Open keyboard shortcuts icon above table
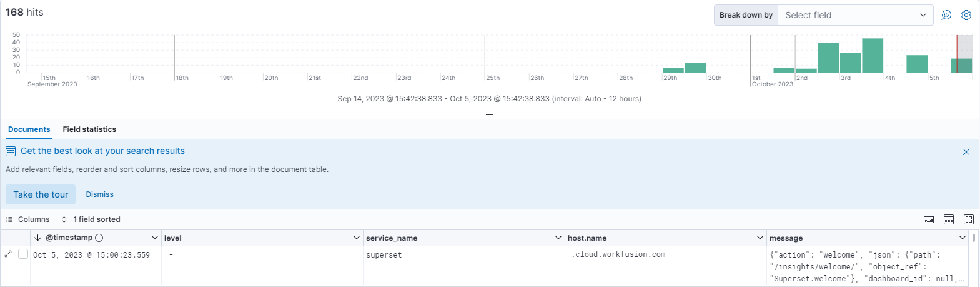The width and height of the screenshot is (980, 287). 929,219
